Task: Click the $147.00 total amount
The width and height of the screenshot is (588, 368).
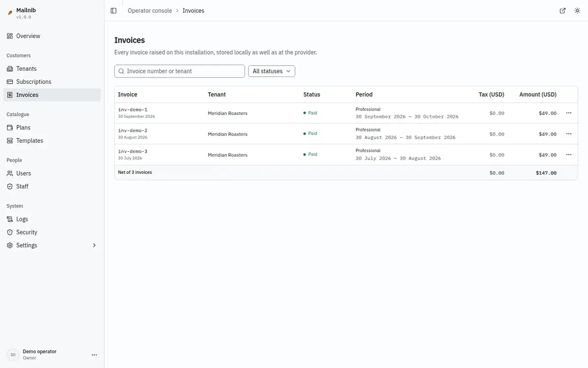Action: (546, 173)
